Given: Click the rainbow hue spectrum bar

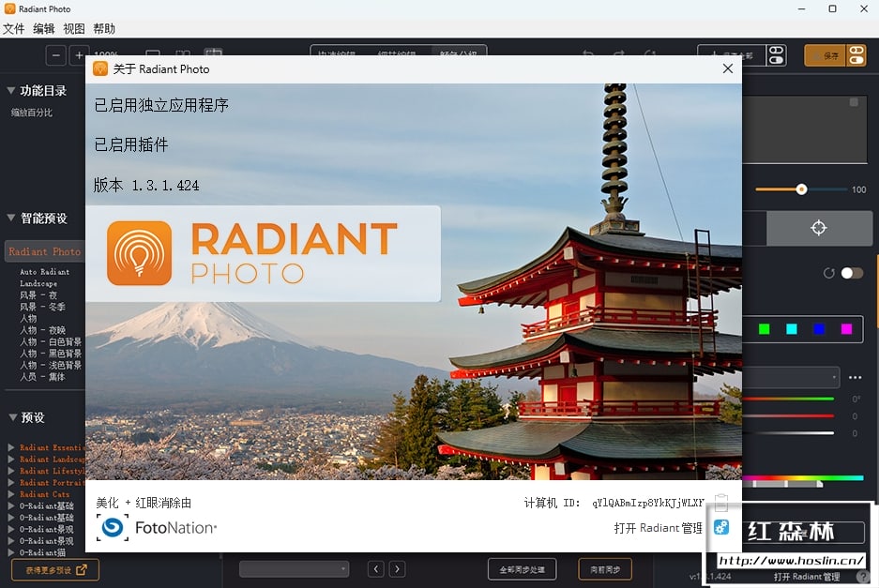Looking at the screenshot, I should (x=803, y=478).
